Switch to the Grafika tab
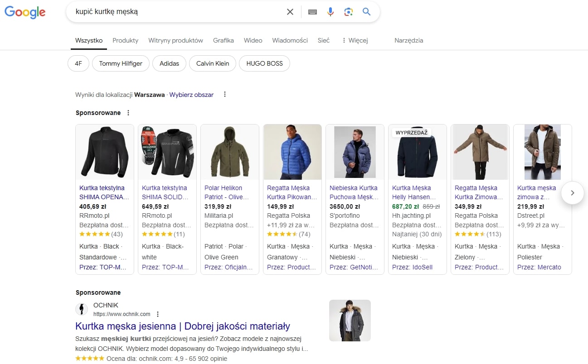This screenshot has height=364, width=588. [x=224, y=40]
